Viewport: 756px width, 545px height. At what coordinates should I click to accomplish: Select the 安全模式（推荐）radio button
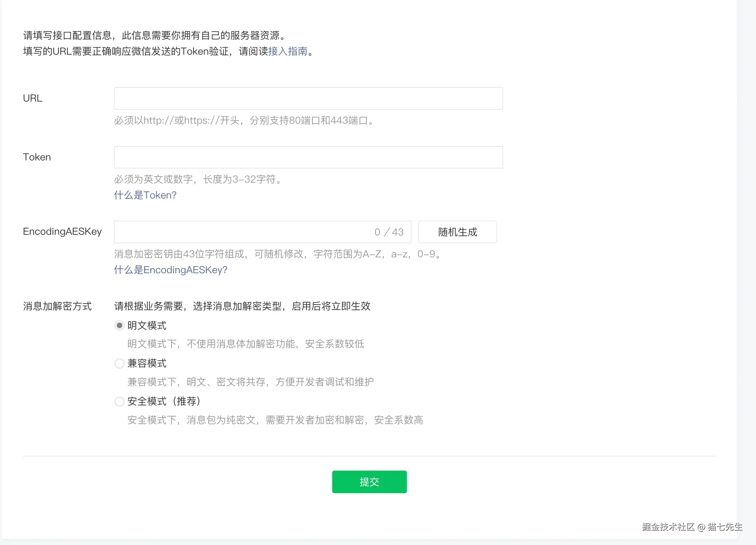tap(120, 402)
